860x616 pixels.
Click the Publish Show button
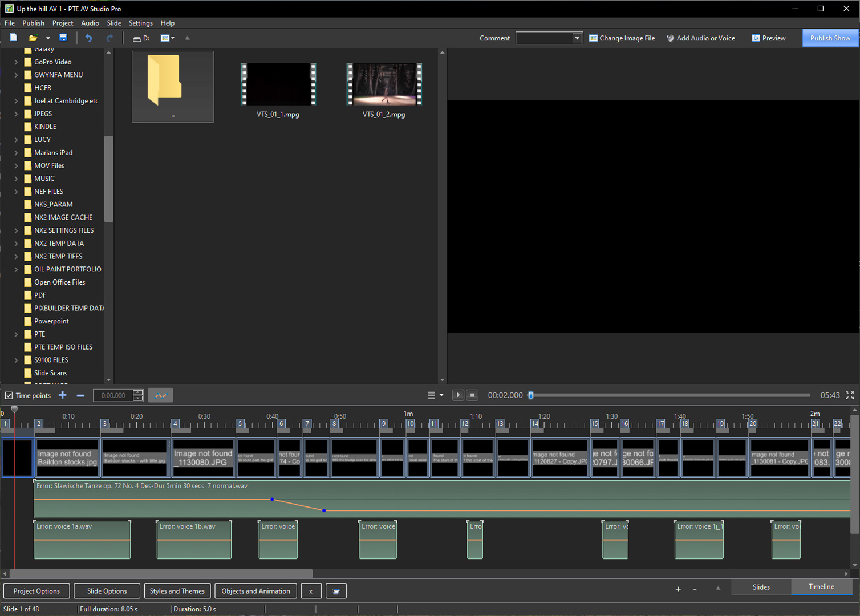coord(830,38)
